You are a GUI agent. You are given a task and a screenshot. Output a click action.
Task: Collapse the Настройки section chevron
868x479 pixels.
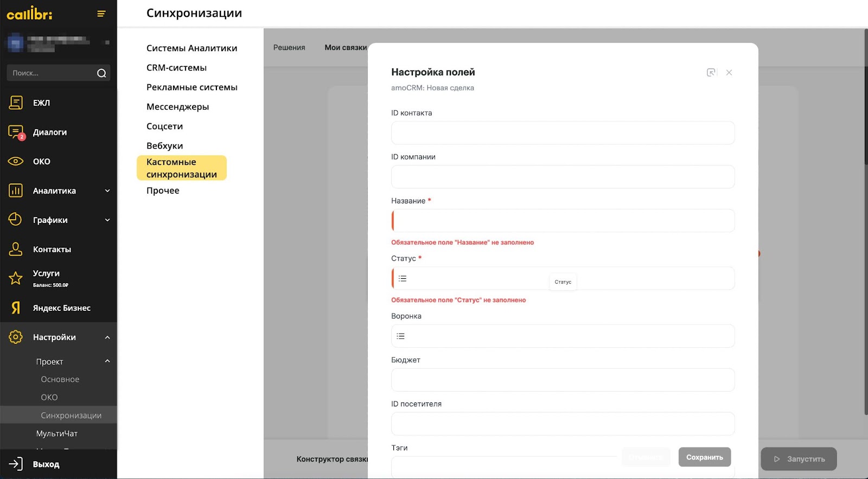click(x=107, y=337)
